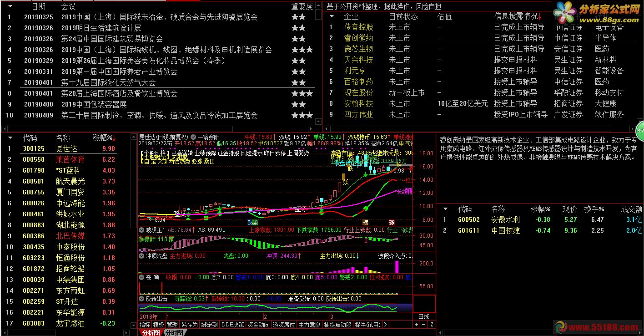Image resolution: width=644 pixels, height=336 pixels.
Task: Open the 日线 period selector
Action: tap(423, 316)
